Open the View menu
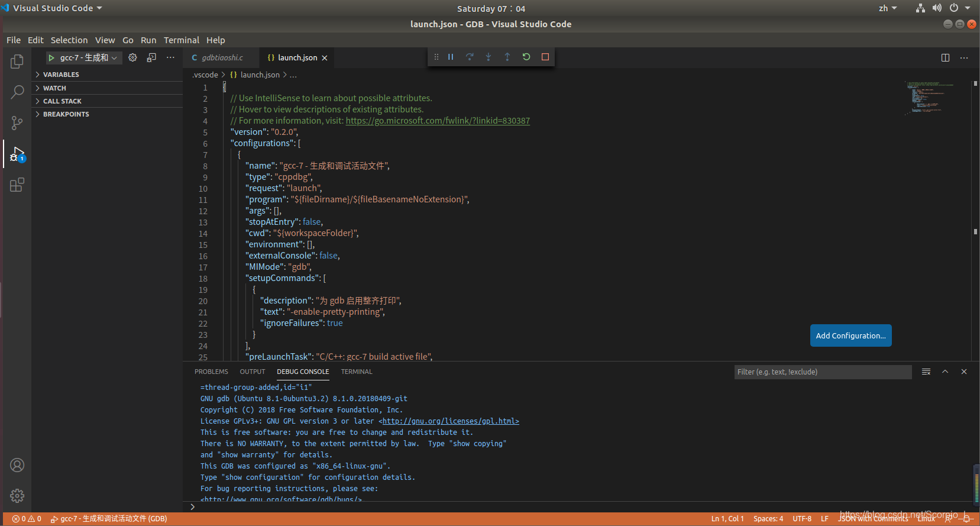Viewport: 980px width, 526px height. point(105,40)
